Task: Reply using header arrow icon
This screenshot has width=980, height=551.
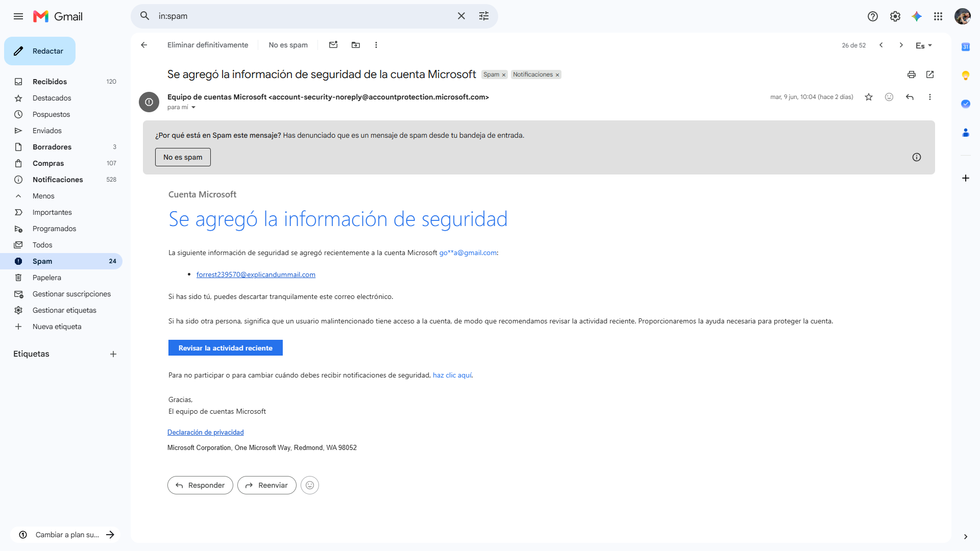Action: click(x=910, y=97)
